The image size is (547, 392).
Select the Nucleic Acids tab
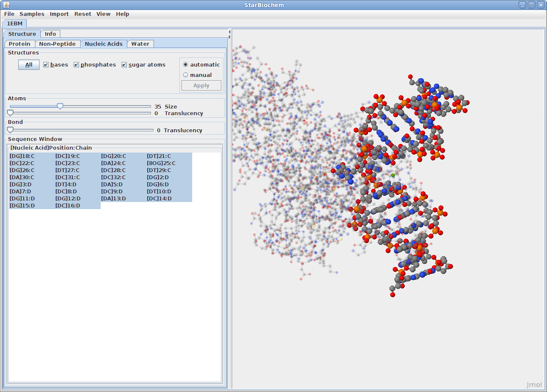point(104,44)
